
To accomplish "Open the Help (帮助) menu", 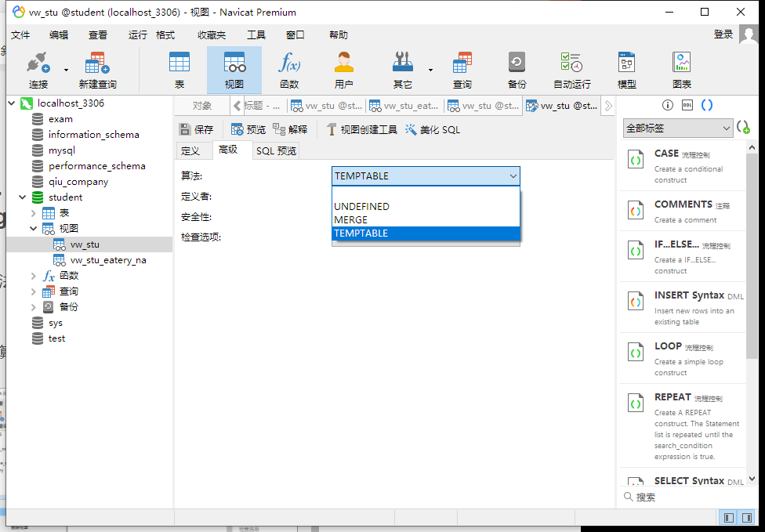I will (x=339, y=35).
